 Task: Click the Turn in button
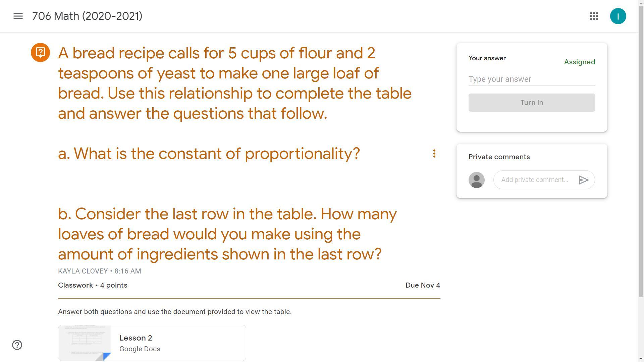(532, 103)
